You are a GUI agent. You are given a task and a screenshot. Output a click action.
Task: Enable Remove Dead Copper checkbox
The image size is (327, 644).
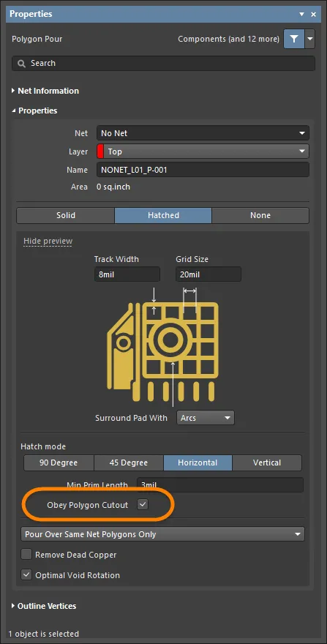click(26, 555)
